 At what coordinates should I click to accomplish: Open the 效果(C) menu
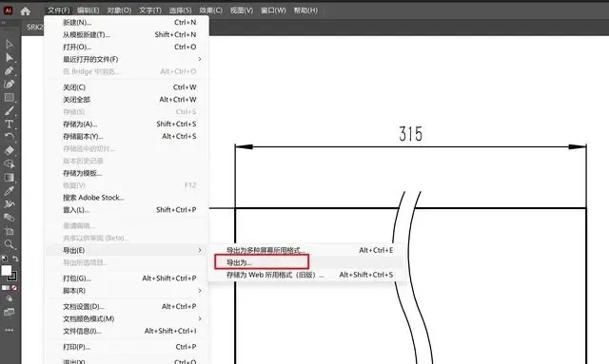(x=211, y=10)
